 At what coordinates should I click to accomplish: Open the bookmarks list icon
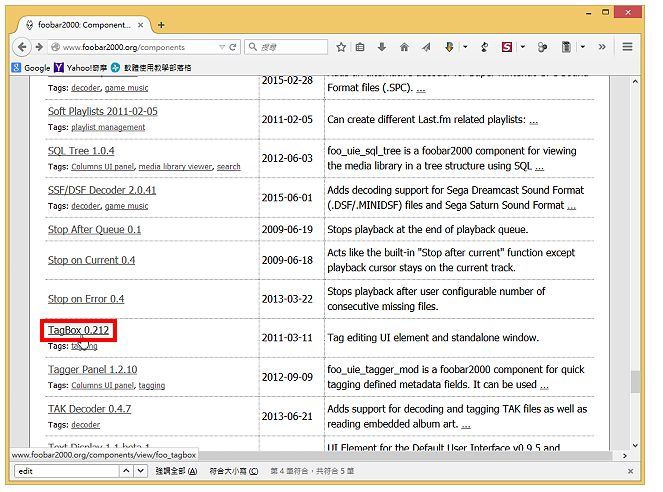pos(360,47)
